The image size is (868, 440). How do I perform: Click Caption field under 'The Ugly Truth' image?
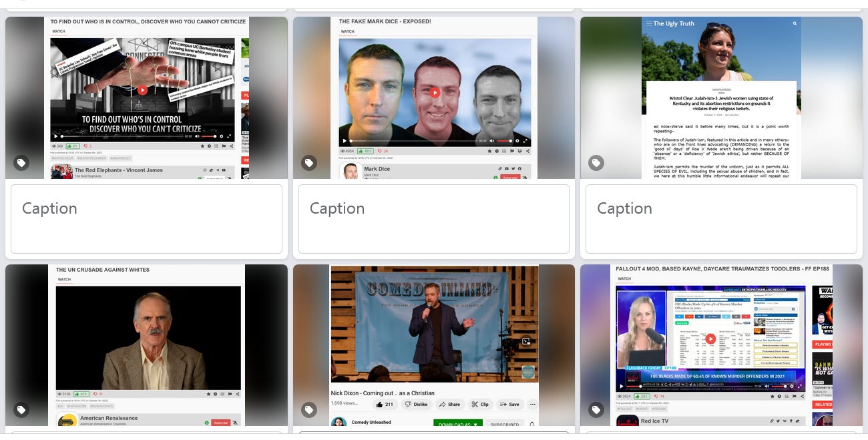(x=721, y=219)
